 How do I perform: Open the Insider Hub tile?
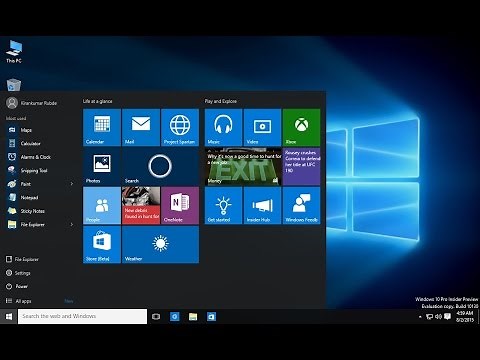coord(262,205)
